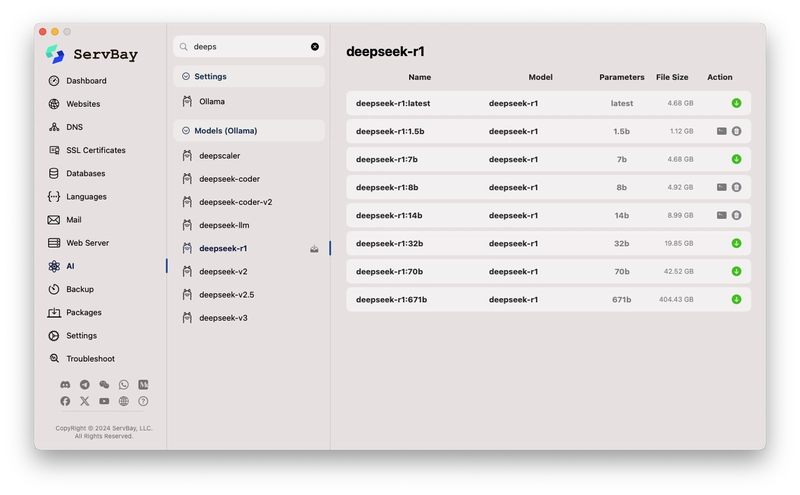This screenshot has height=495, width=800.
Task: Click the Parameters column header
Action: (621, 77)
